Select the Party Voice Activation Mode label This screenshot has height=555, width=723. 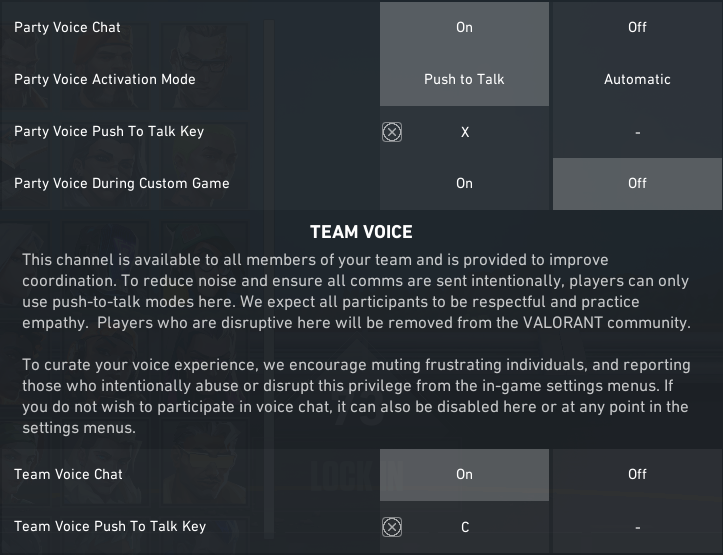(104, 79)
